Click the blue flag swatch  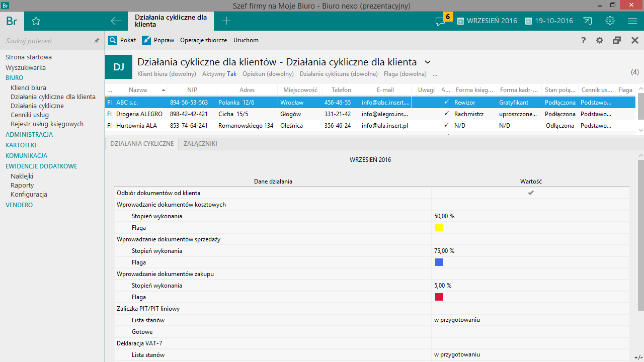[x=439, y=262]
